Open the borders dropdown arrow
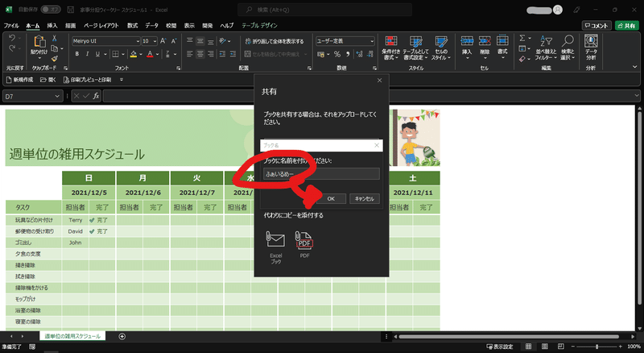This screenshot has height=353, width=644. pos(122,54)
